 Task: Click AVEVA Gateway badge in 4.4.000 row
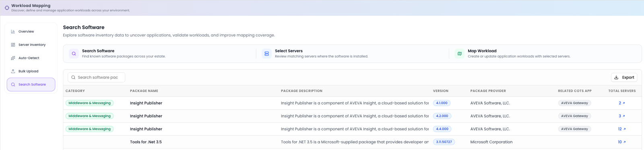(574, 129)
